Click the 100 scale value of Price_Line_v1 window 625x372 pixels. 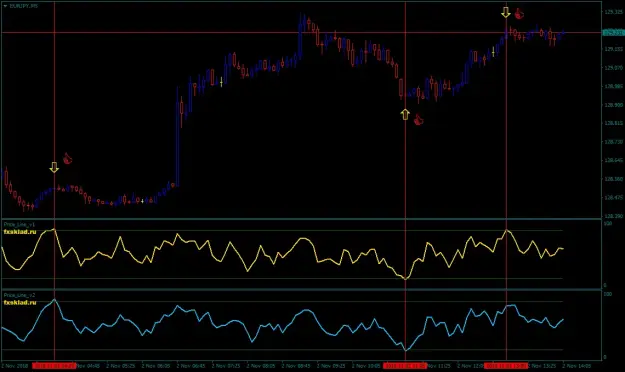click(608, 224)
